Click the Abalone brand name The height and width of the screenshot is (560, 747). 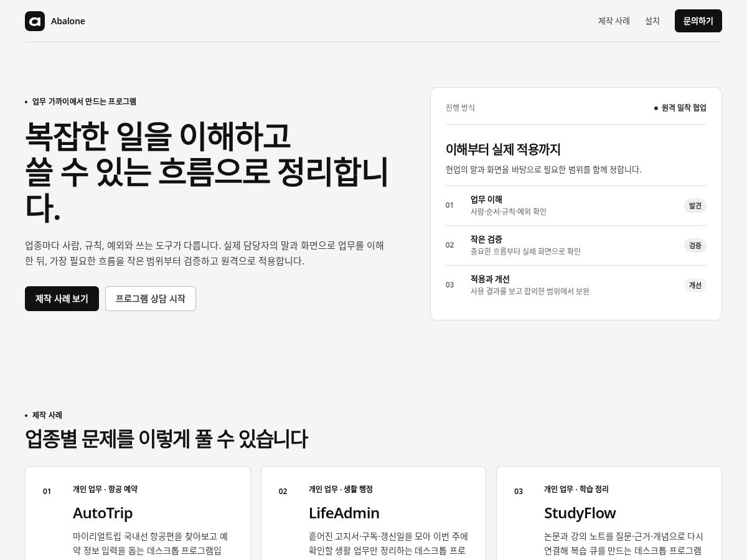pyautogui.click(x=68, y=21)
